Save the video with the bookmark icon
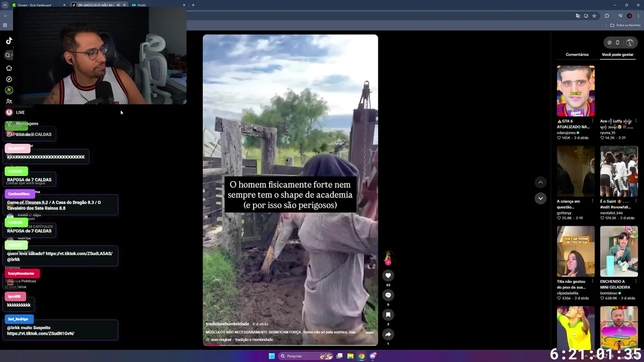Viewport: 644px width, 362px height. [x=388, y=315]
